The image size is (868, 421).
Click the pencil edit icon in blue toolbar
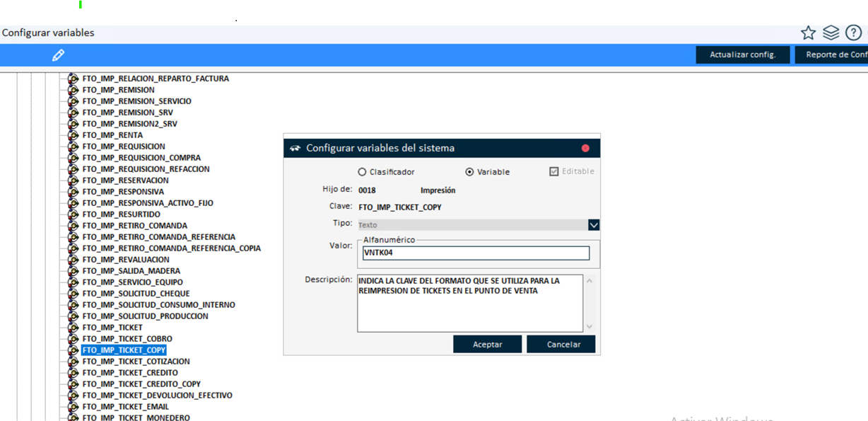coord(59,55)
